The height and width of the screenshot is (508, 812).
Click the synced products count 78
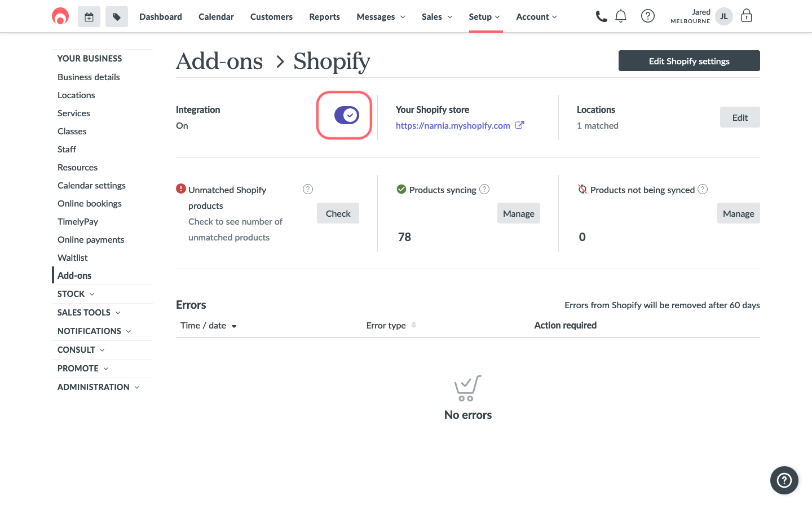405,237
